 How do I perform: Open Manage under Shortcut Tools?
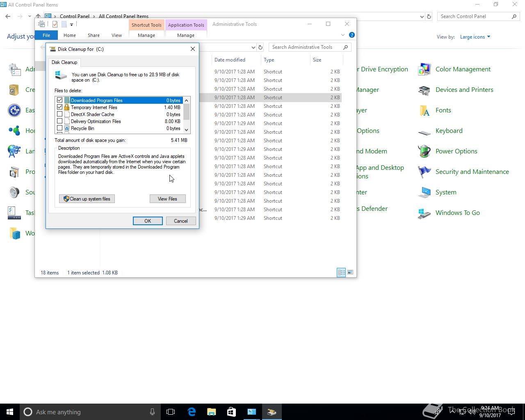[x=146, y=35]
